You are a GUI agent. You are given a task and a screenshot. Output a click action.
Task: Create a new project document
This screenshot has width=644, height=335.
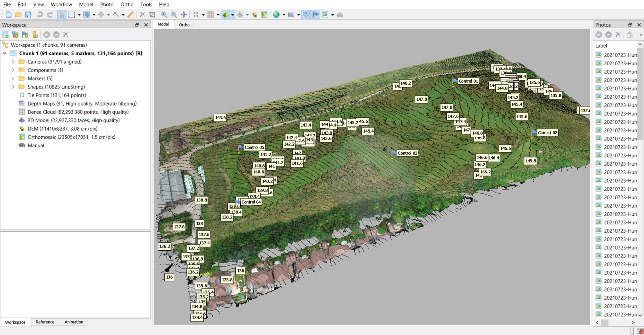(9, 15)
